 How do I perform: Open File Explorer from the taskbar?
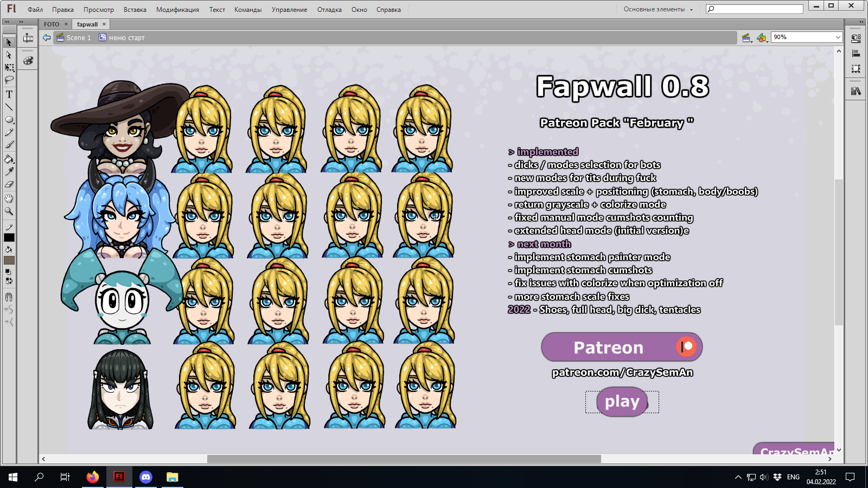173,477
